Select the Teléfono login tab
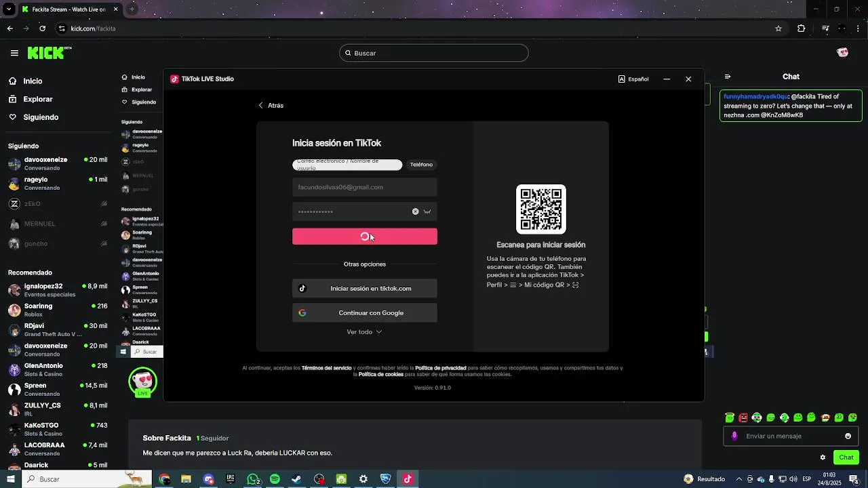The width and height of the screenshot is (868, 488). pos(421,165)
